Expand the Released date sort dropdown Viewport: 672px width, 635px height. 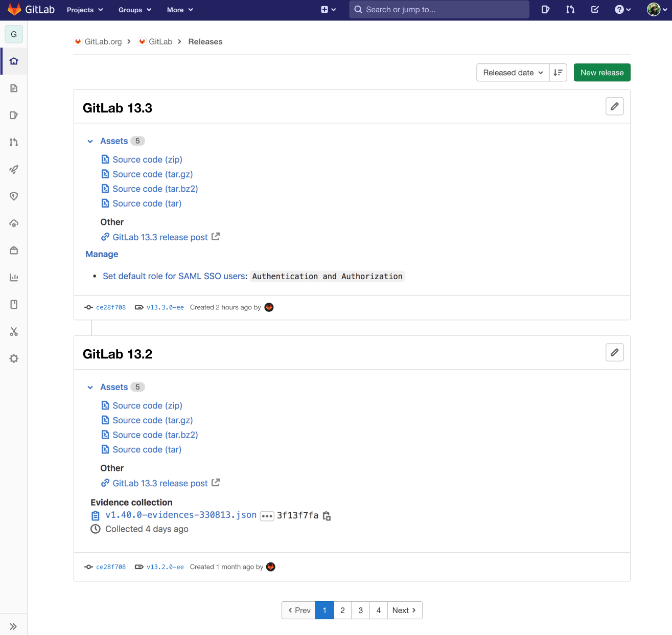512,72
